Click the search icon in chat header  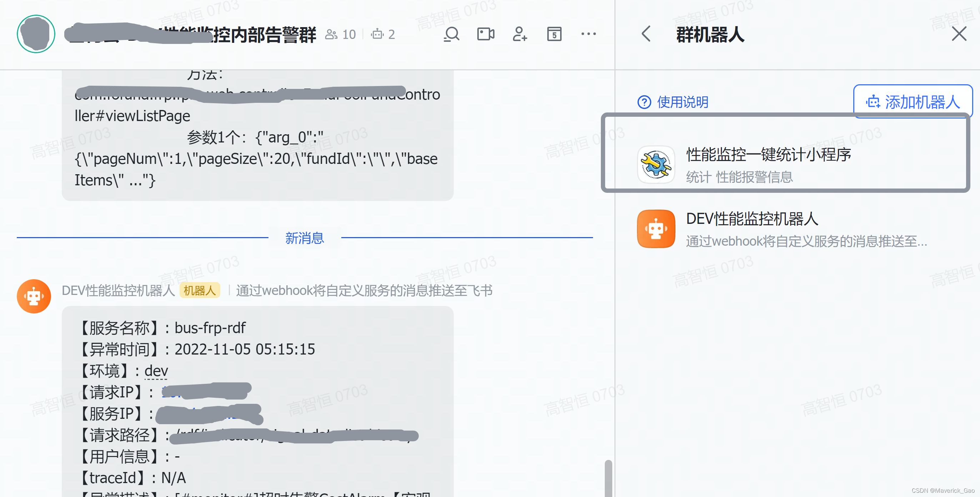click(452, 34)
